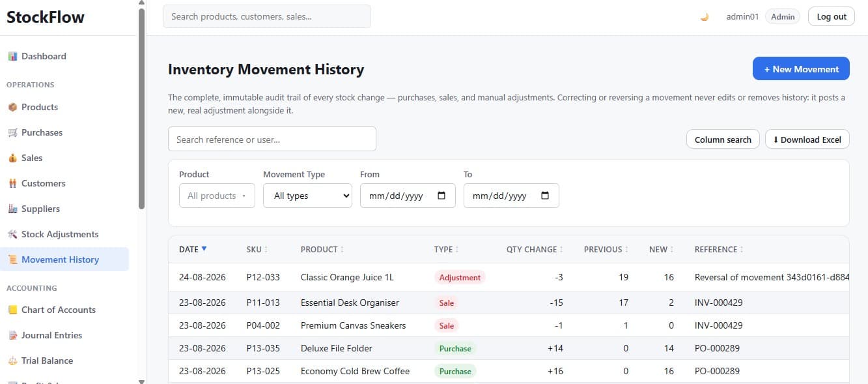868x384 pixels.
Task: Click the To date input field
Action: 511,196
